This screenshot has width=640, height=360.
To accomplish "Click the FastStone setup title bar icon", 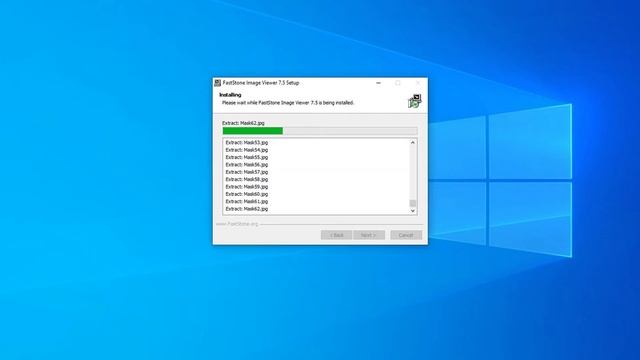I will click(218, 83).
